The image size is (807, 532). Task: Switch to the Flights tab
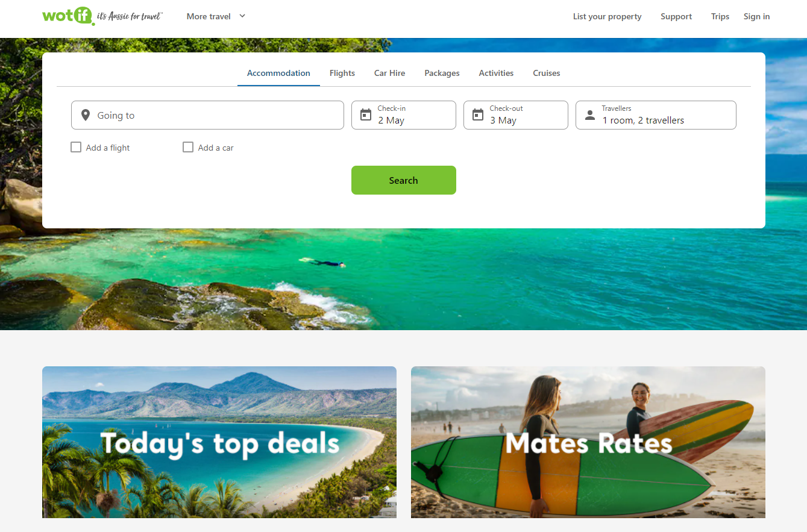[342, 73]
